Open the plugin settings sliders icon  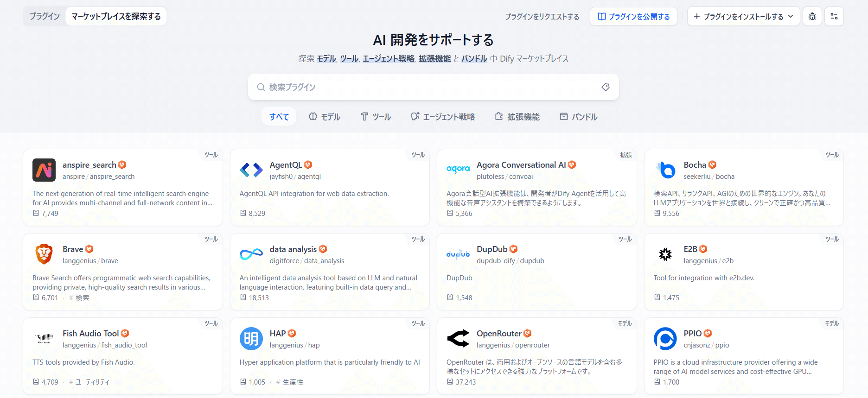pos(834,16)
